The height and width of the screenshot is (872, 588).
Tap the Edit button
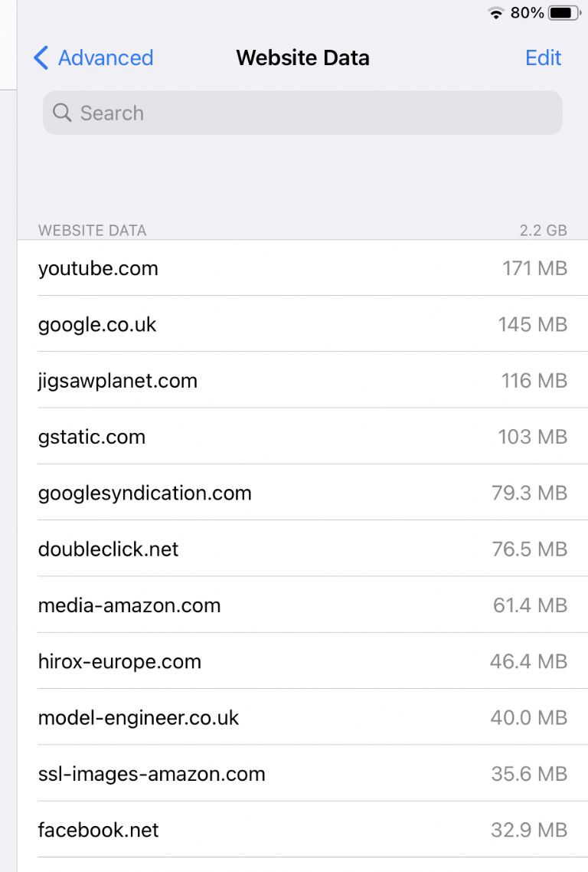(543, 57)
